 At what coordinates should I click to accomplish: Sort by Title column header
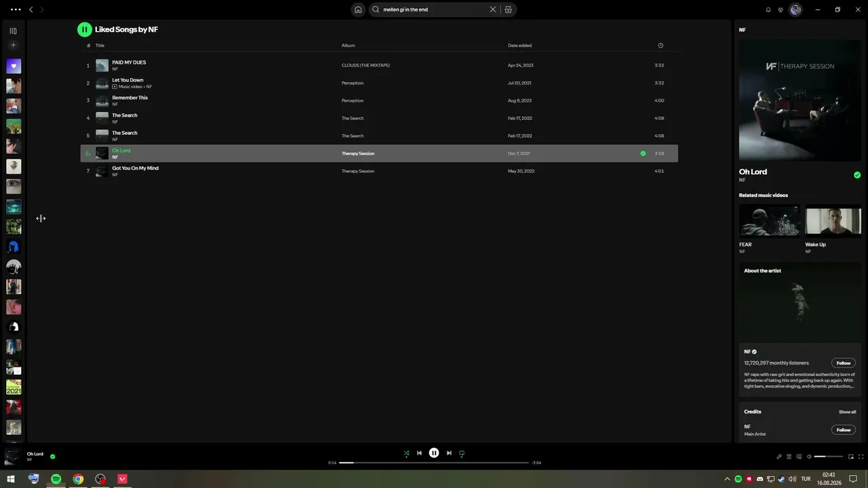(x=100, y=45)
